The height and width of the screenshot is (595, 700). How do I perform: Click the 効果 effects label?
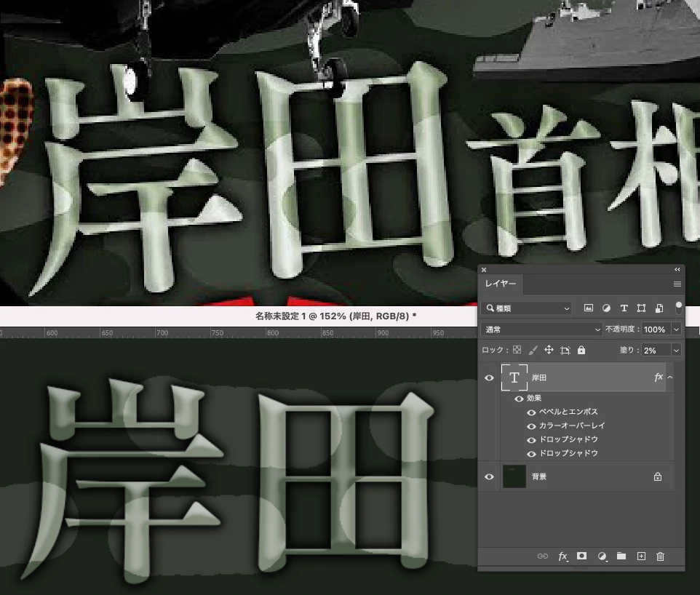tap(533, 398)
